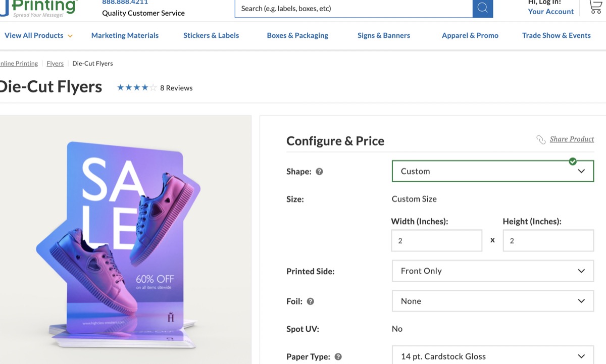Open the Signs & Banners menu
The width and height of the screenshot is (606, 364).
pos(384,36)
